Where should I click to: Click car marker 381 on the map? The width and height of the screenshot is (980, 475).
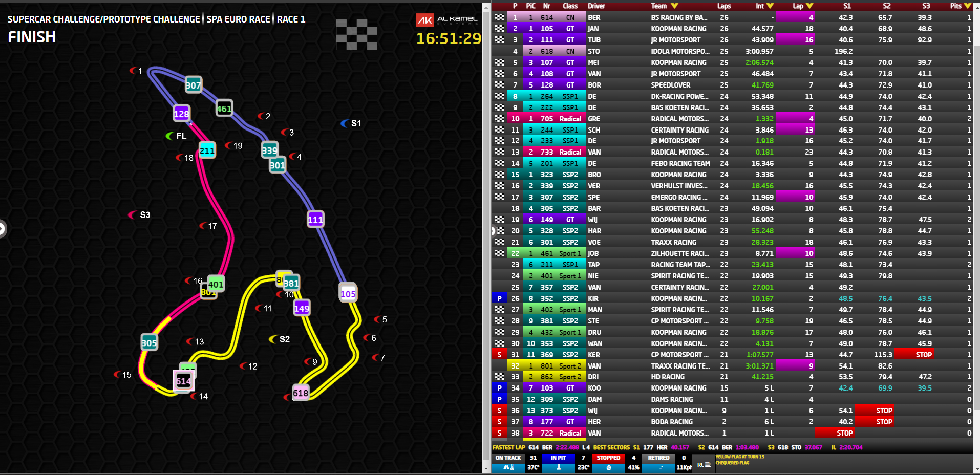(291, 283)
